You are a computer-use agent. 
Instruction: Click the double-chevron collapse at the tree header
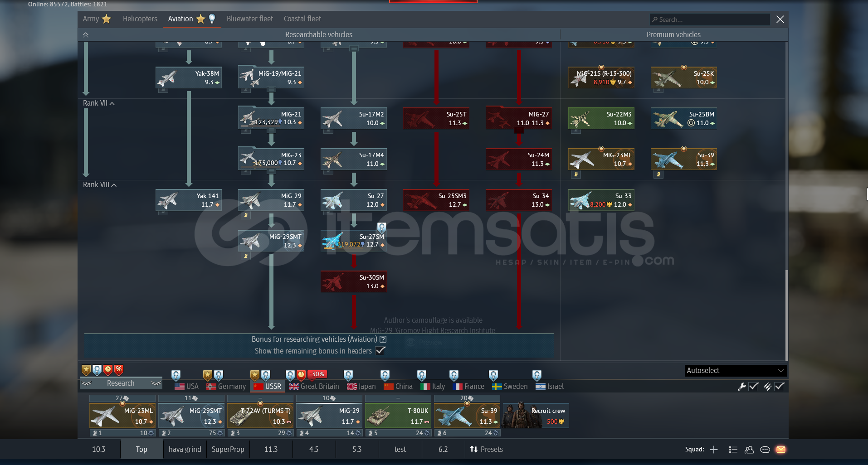pyautogui.click(x=86, y=34)
